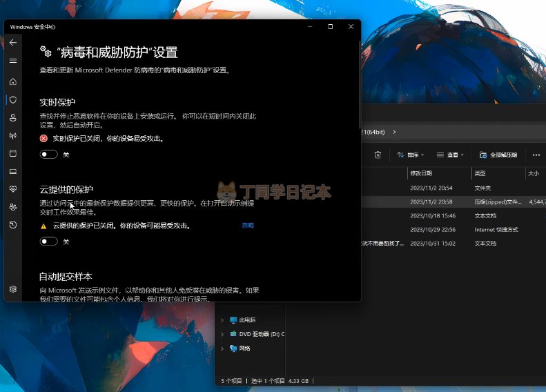Click breadcrumb chevron after 21(64bit)
The image size is (546, 392).
tap(394, 132)
